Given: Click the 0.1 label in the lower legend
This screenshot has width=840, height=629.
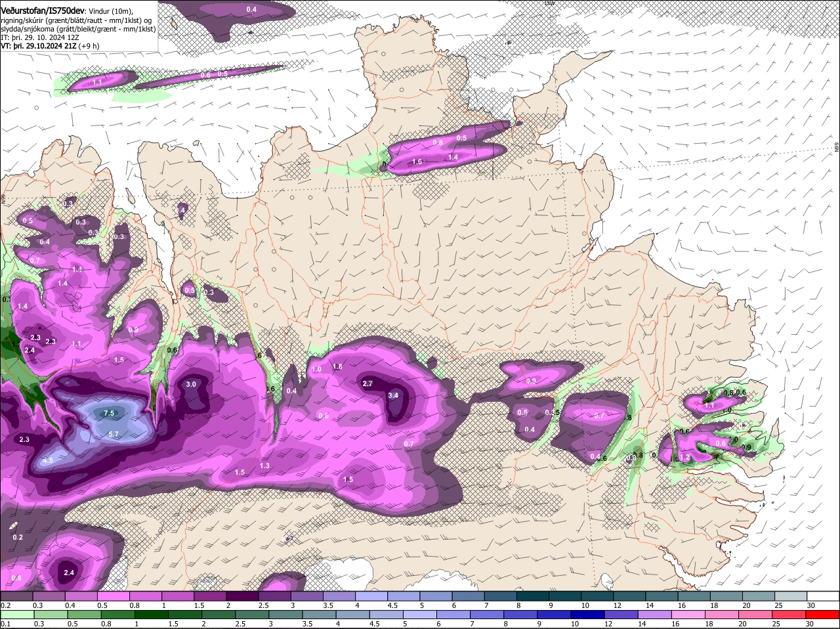Looking at the screenshot, I should click(x=5, y=624).
